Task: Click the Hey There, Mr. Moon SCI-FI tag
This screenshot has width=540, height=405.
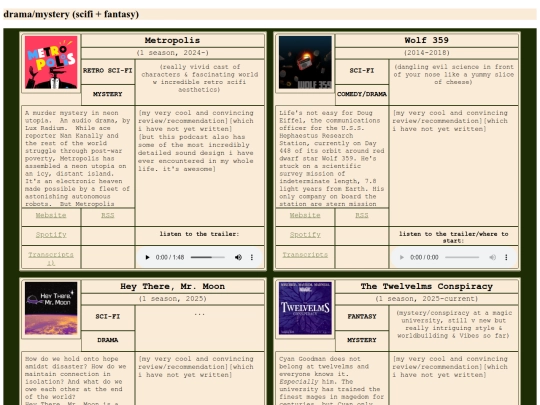Action: coord(108,316)
